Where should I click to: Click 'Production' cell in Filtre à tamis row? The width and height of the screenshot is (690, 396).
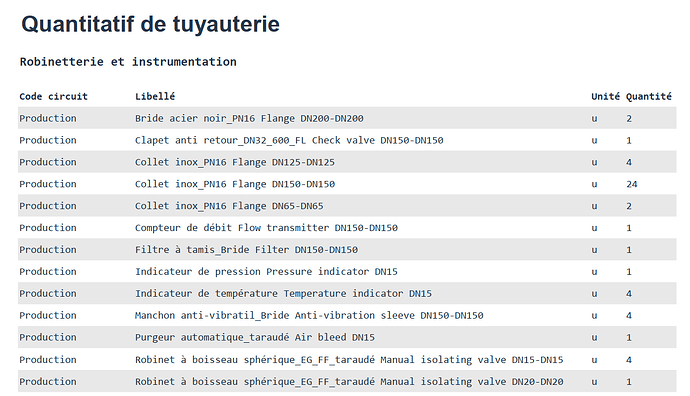tap(48, 249)
